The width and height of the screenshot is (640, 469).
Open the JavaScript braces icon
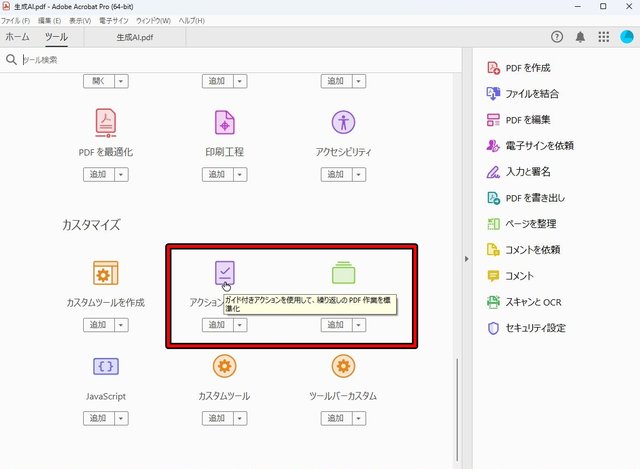[106, 366]
